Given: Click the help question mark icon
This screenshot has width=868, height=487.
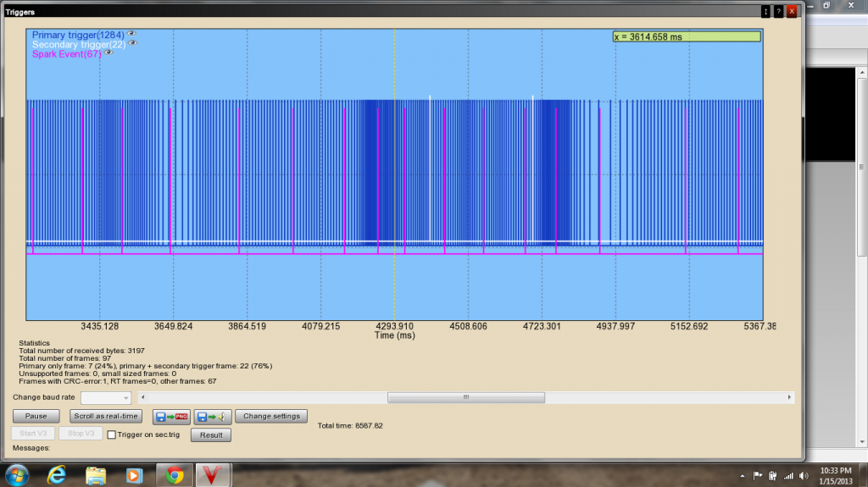Looking at the screenshot, I should [x=778, y=12].
